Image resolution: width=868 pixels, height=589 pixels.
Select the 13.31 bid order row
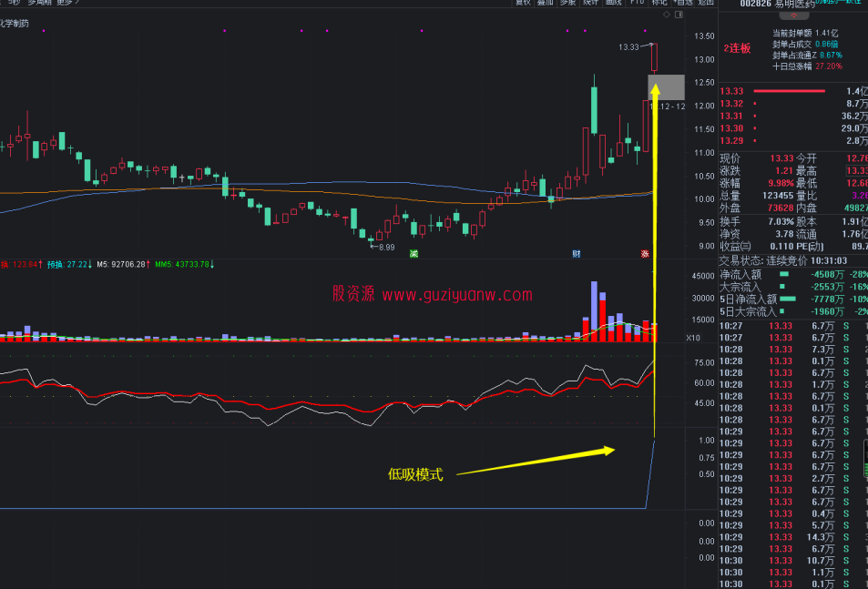[793, 117]
